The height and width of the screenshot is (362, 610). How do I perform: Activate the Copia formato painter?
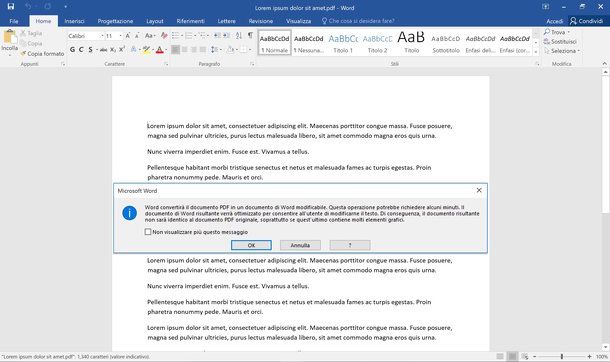(42, 54)
